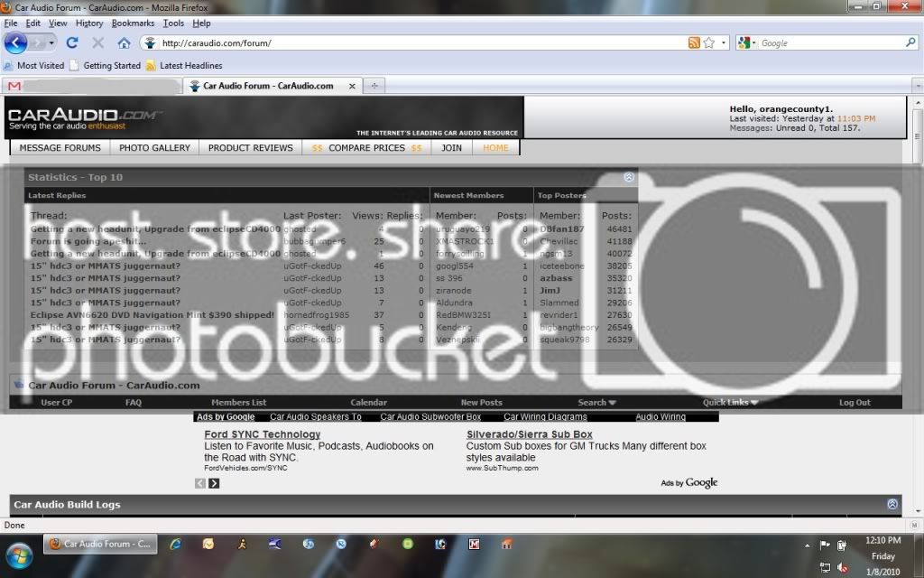Open the Most Visited bookmarks folder
Viewport: 924px width, 578px height.
(33, 65)
